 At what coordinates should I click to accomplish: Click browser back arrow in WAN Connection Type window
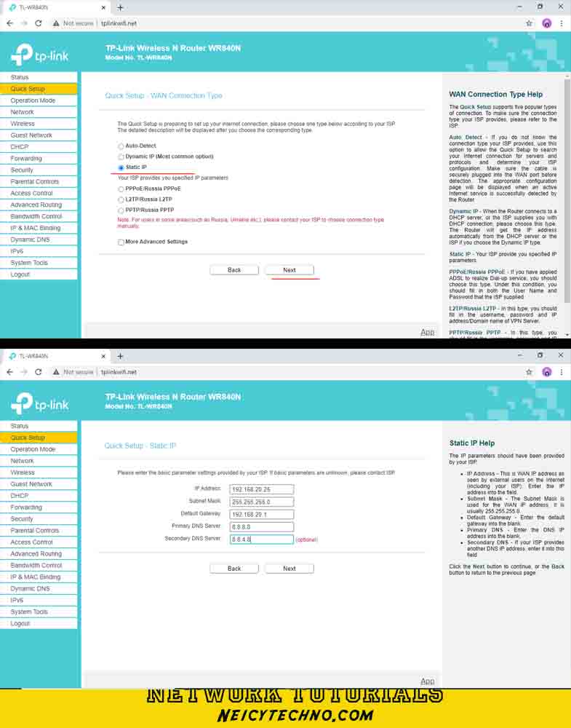point(9,23)
